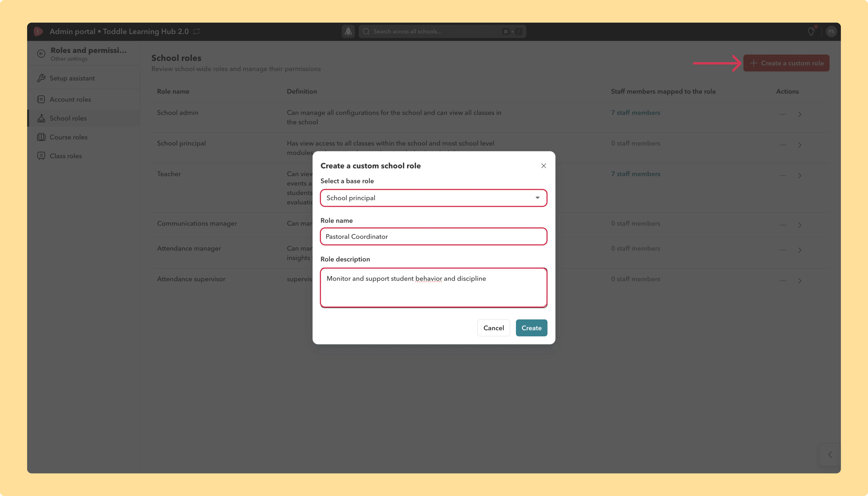Open more actions for School principal row
This screenshot has height=496, width=868.
[783, 145]
